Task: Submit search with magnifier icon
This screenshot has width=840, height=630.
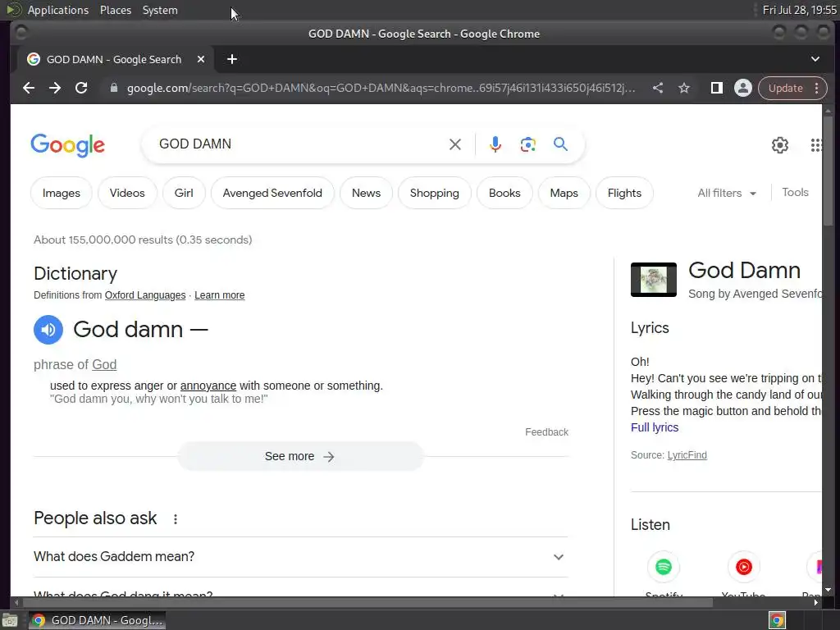Action: 560,144
